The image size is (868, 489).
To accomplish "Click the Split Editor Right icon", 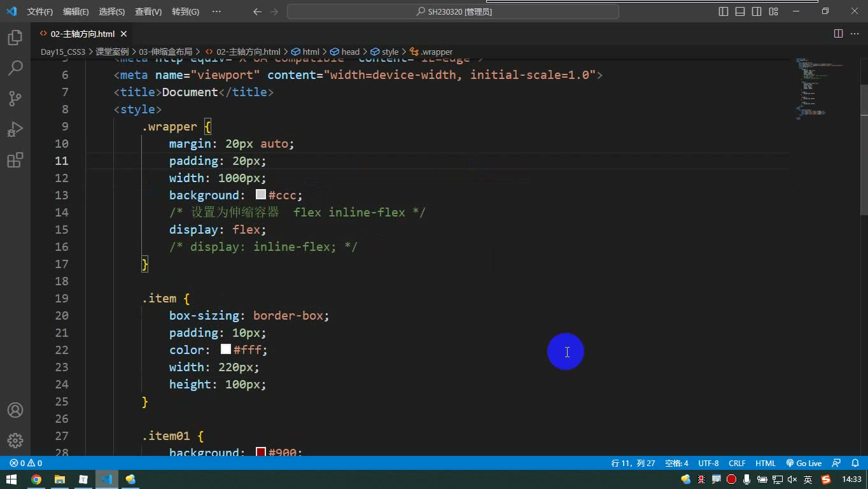I will tap(838, 34).
